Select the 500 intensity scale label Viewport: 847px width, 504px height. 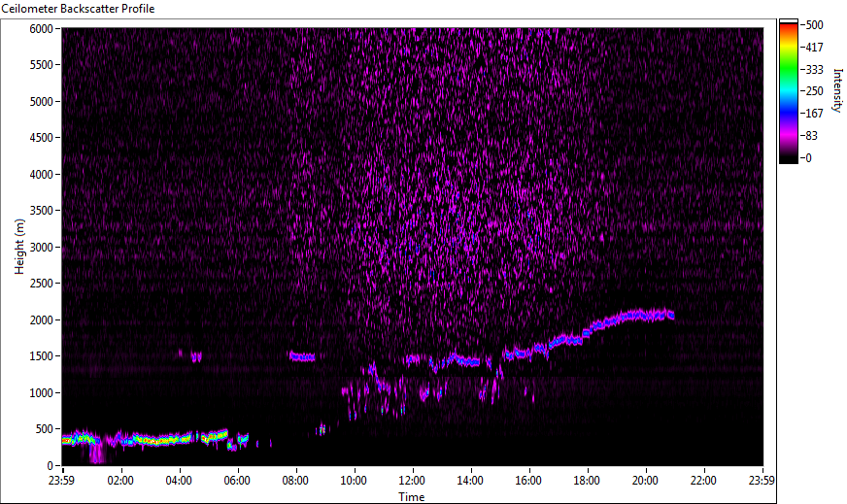pyautogui.click(x=814, y=25)
